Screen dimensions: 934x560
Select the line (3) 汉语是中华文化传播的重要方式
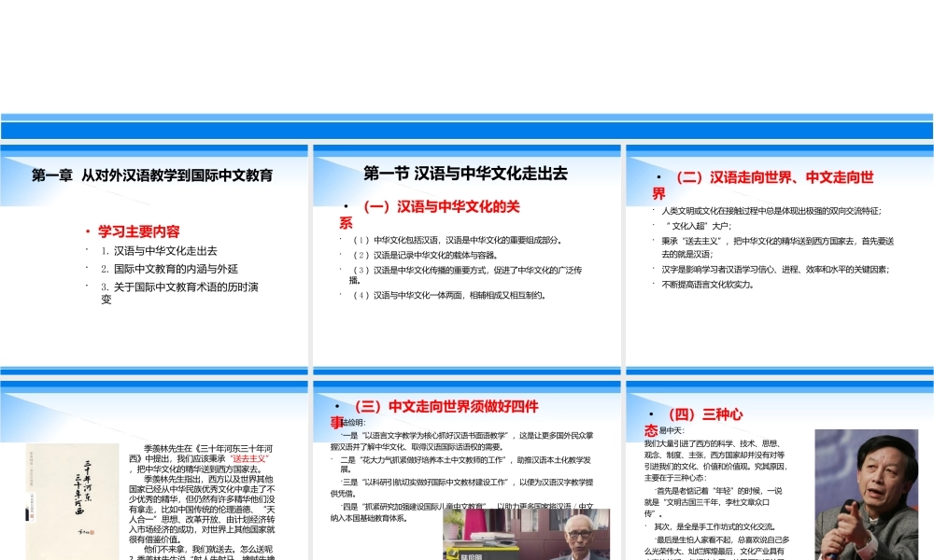pos(465,275)
